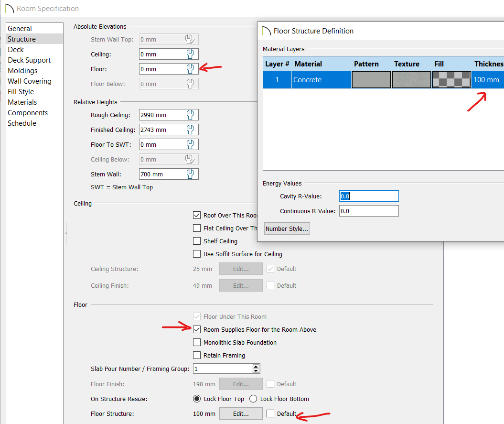
Task: Click Layer # column header
Action: pos(277,64)
